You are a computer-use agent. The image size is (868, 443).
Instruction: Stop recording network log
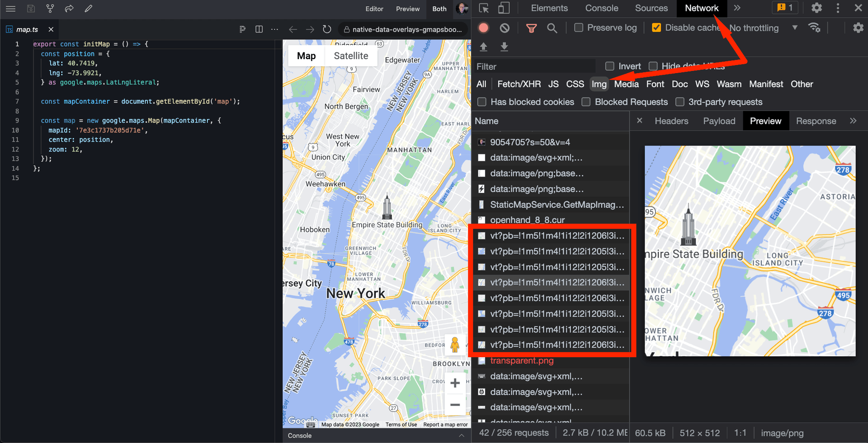[483, 28]
